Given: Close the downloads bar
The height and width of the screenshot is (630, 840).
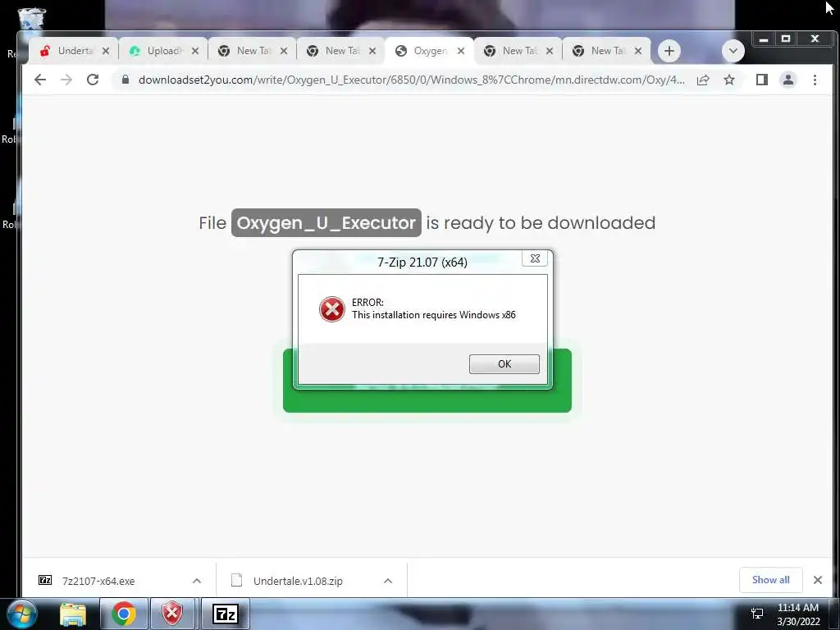Looking at the screenshot, I should point(818,580).
